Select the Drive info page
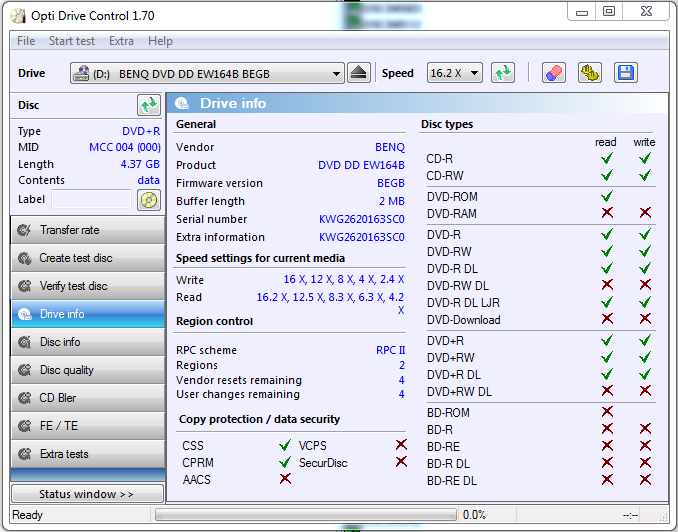The image size is (678, 532). pyautogui.click(x=88, y=314)
